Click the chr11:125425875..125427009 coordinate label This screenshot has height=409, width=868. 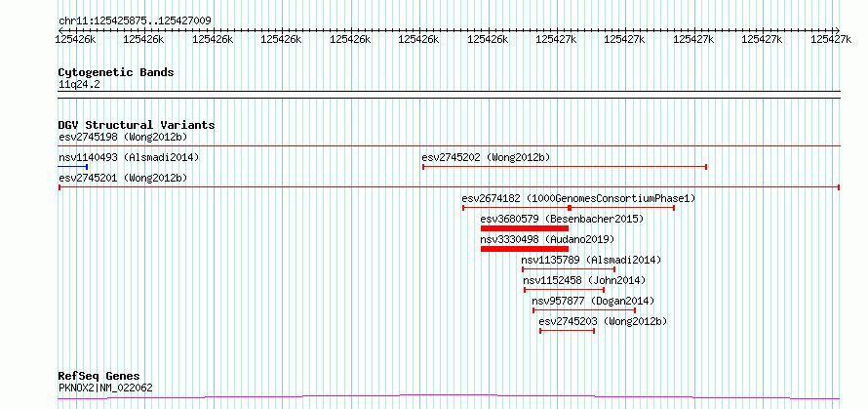pos(135,21)
